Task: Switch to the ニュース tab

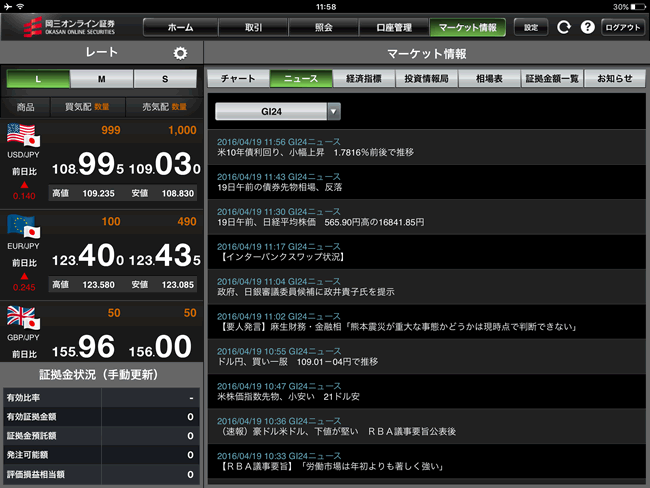Action: coord(301,78)
